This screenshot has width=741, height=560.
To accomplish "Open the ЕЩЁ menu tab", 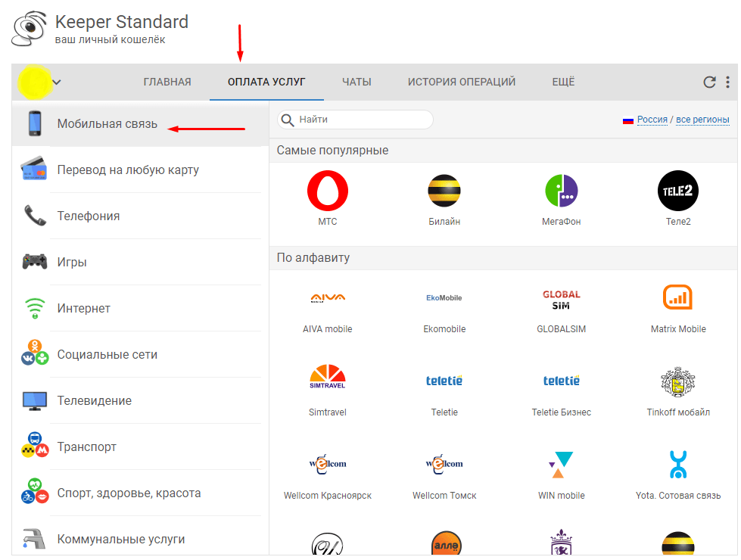I will pos(563,82).
